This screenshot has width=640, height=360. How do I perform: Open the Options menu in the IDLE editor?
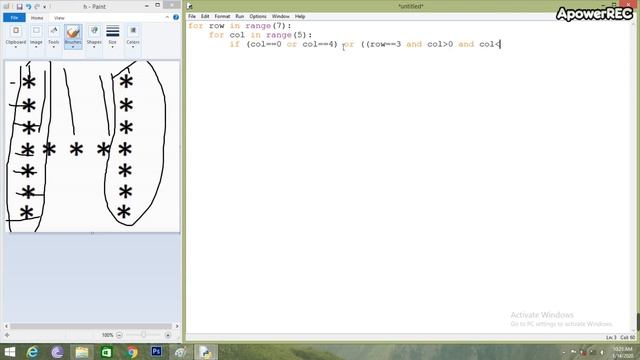coord(258,16)
